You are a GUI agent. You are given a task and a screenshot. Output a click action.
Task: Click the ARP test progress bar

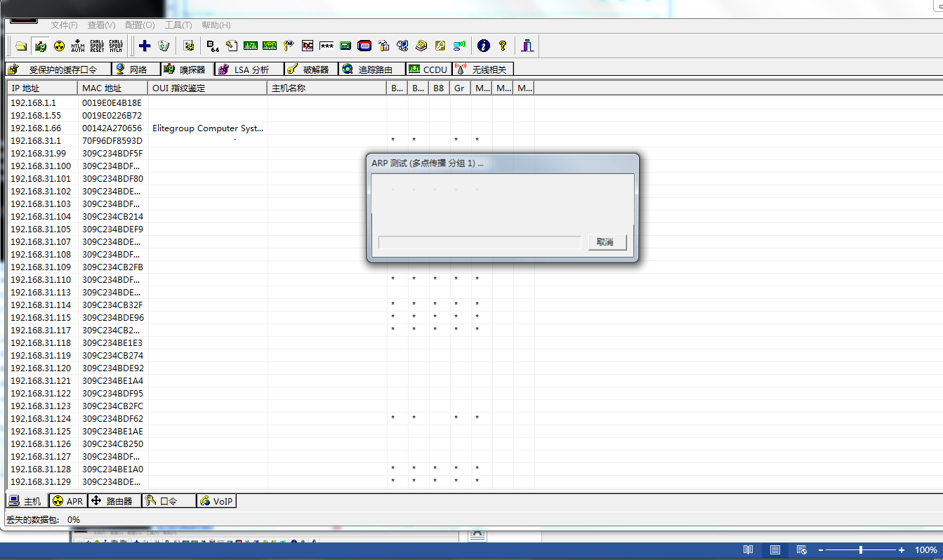point(480,242)
